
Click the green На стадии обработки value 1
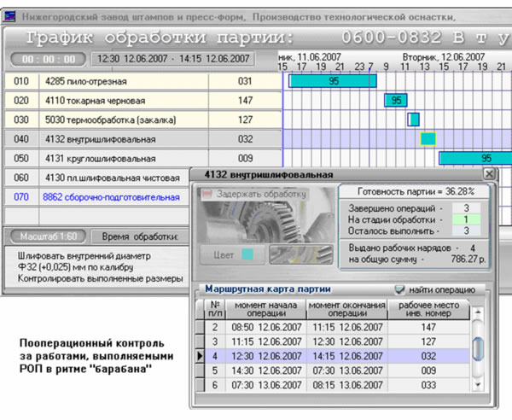[x=466, y=219]
